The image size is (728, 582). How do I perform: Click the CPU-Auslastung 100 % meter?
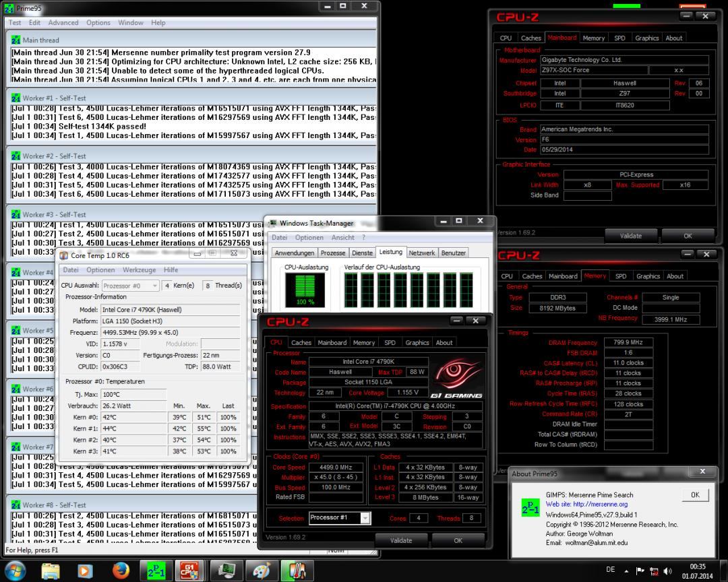[x=305, y=290]
